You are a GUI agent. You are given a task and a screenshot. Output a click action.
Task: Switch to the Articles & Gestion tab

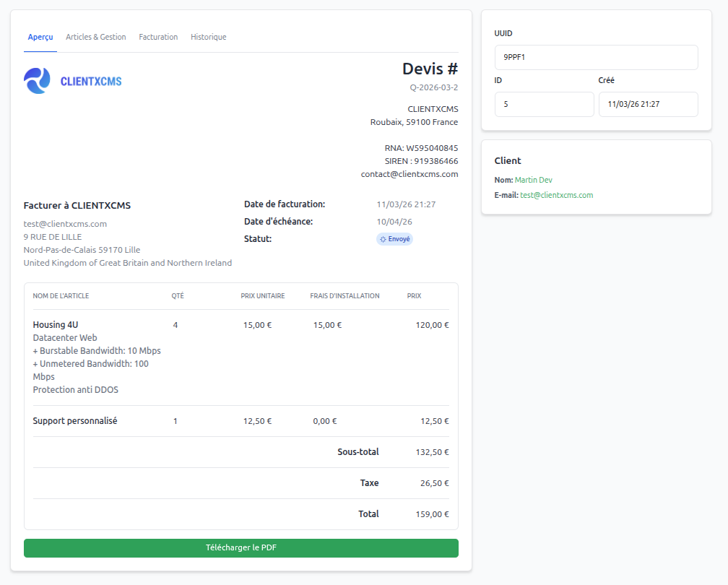pos(95,37)
